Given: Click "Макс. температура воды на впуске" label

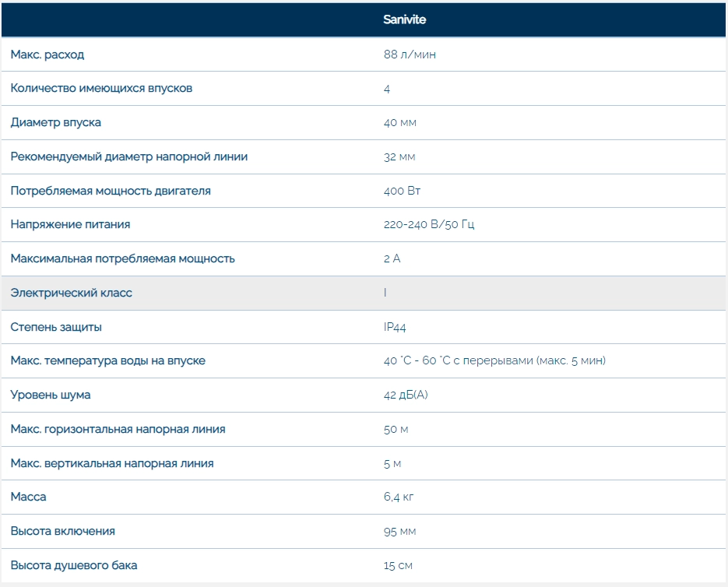Looking at the screenshot, I should pyautogui.click(x=107, y=360).
